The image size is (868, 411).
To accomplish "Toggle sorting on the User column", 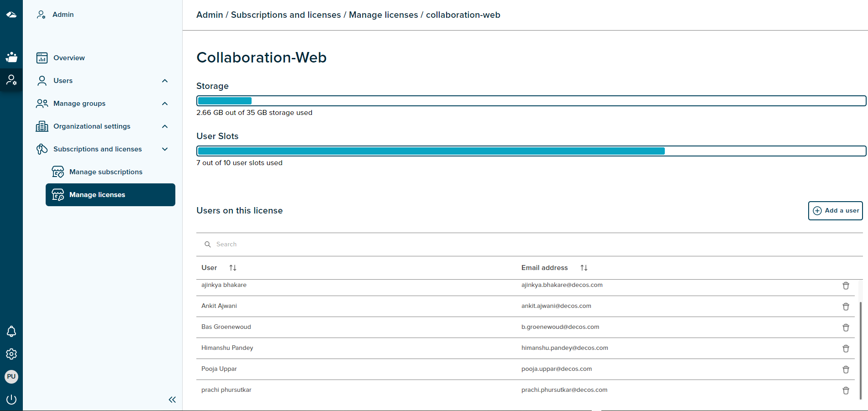I will coord(233,268).
